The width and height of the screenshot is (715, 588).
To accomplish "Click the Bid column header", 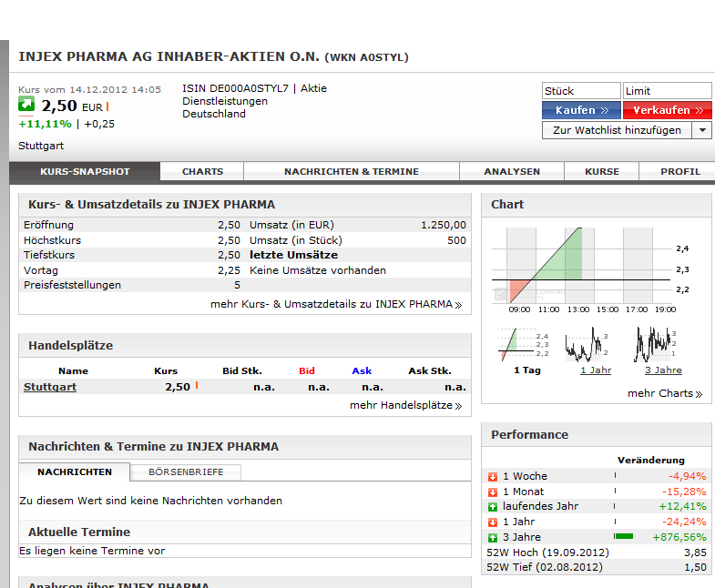I will (x=307, y=371).
